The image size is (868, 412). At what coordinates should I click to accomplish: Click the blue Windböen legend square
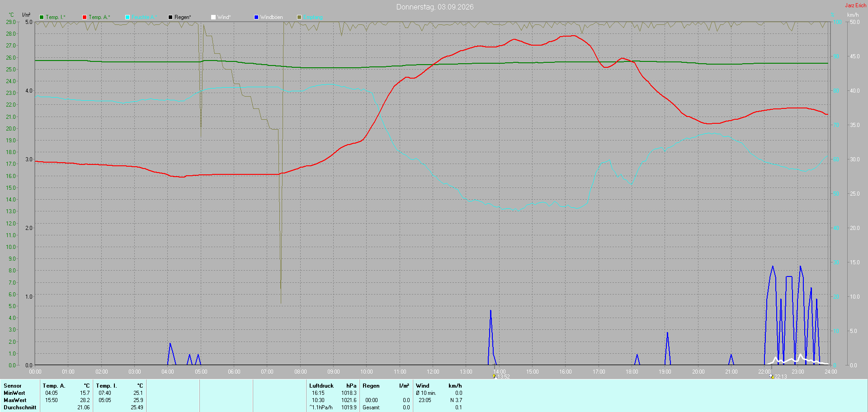[x=256, y=17]
